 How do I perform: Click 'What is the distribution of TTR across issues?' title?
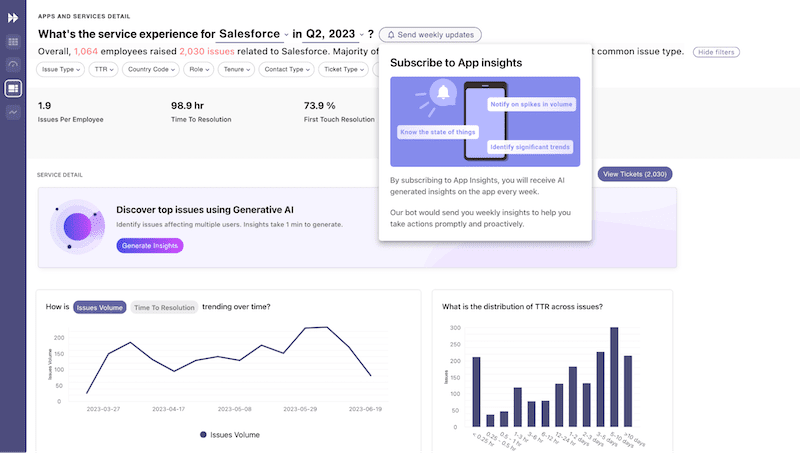coord(522,307)
